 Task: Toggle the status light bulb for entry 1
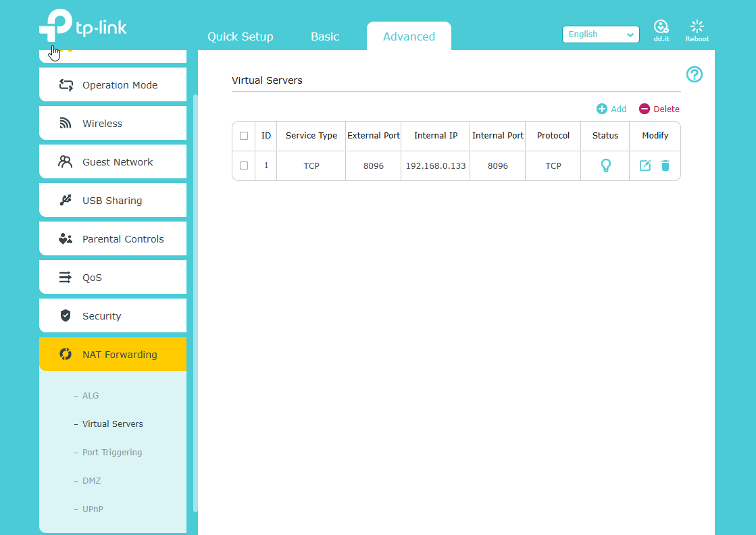[605, 165]
